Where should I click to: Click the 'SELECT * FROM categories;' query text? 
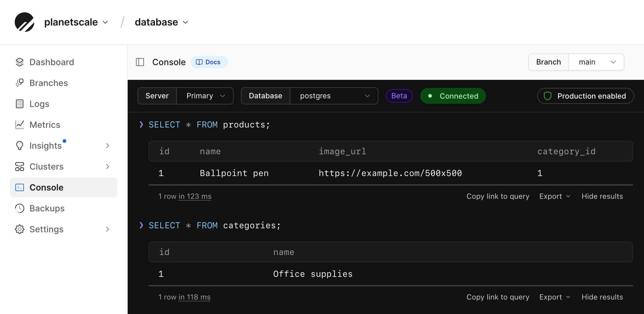[x=215, y=226]
